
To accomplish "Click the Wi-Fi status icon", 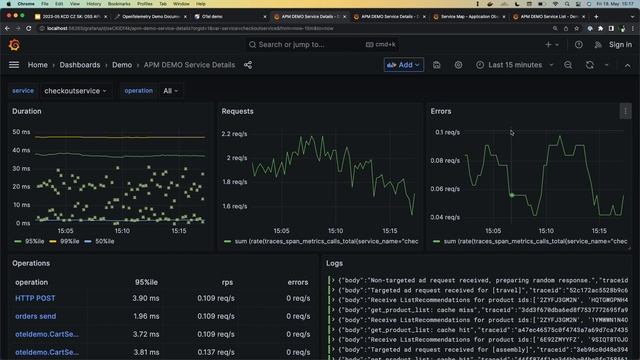I will [555, 4].
